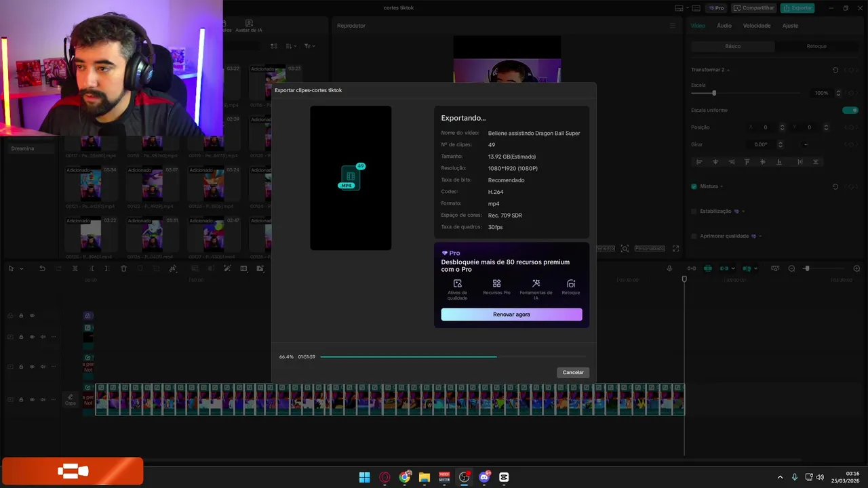Open the Avatar de IA tab

point(249,26)
